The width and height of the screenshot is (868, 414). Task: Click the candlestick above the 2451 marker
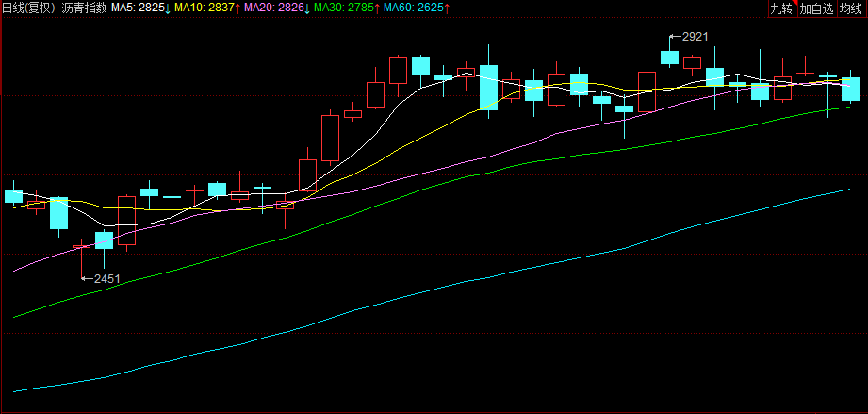(81, 247)
